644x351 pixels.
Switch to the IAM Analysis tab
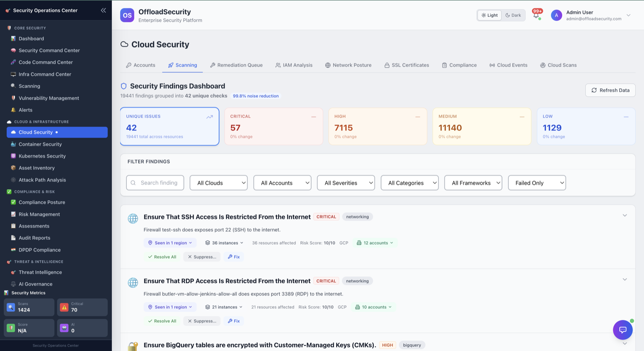(x=294, y=65)
